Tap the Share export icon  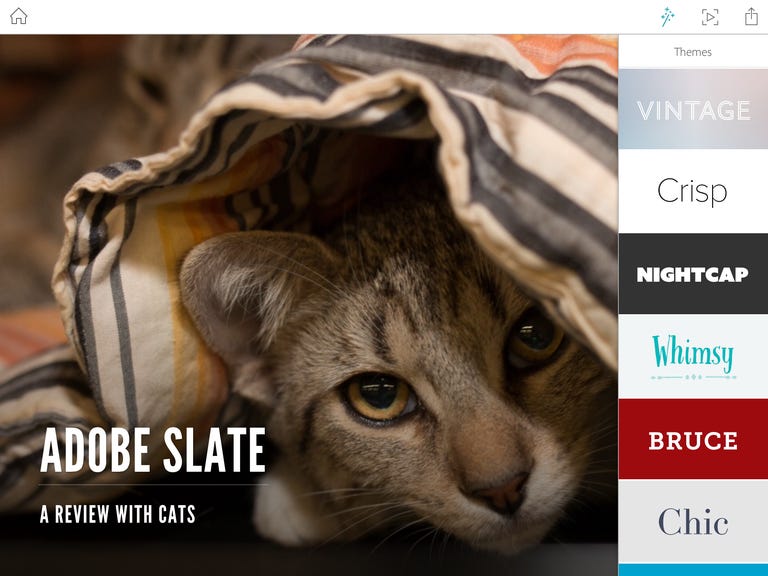[x=751, y=16]
